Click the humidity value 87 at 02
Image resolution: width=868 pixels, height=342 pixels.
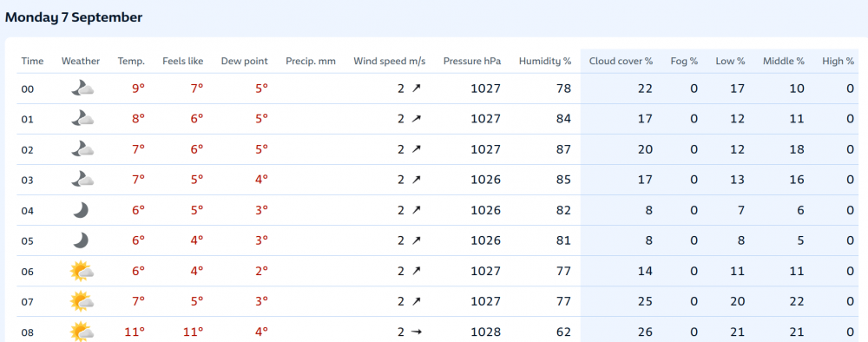pyautogui.click(x=564, y=149)
